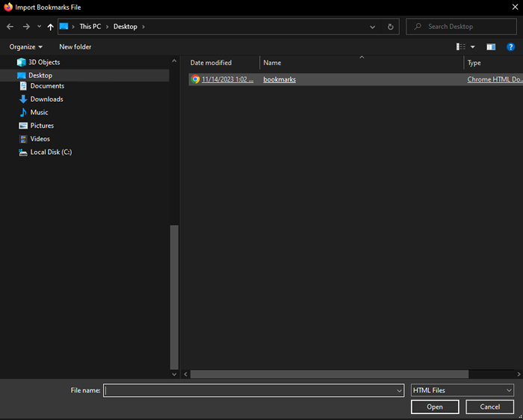Image resolution: width=523 pixels, height=420 pixels.
Task: Click the Back navigation arrow
Action: (10, 27)
